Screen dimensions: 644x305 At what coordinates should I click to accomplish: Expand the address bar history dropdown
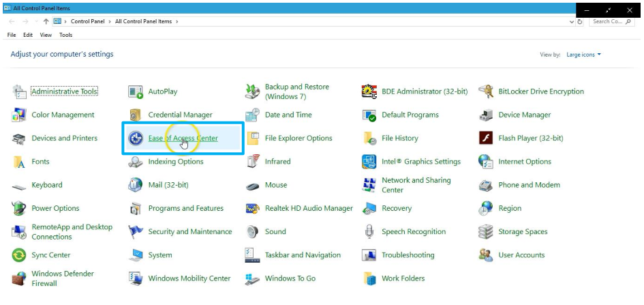[572, 22]
